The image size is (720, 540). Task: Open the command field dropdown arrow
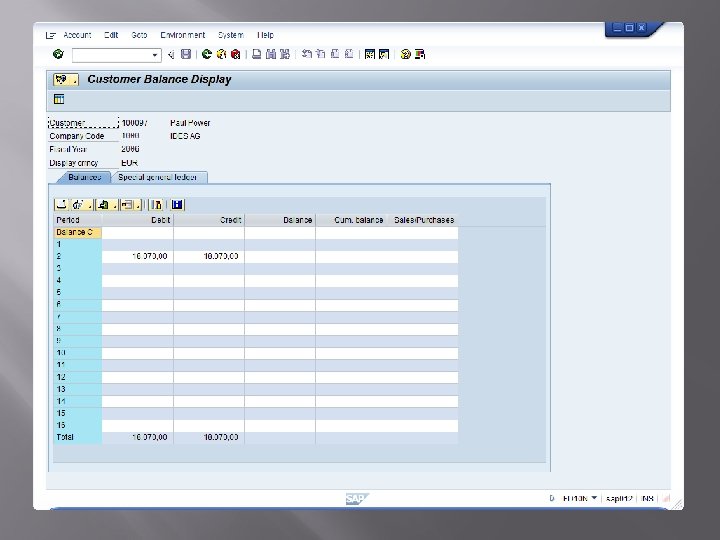point(155,55)
